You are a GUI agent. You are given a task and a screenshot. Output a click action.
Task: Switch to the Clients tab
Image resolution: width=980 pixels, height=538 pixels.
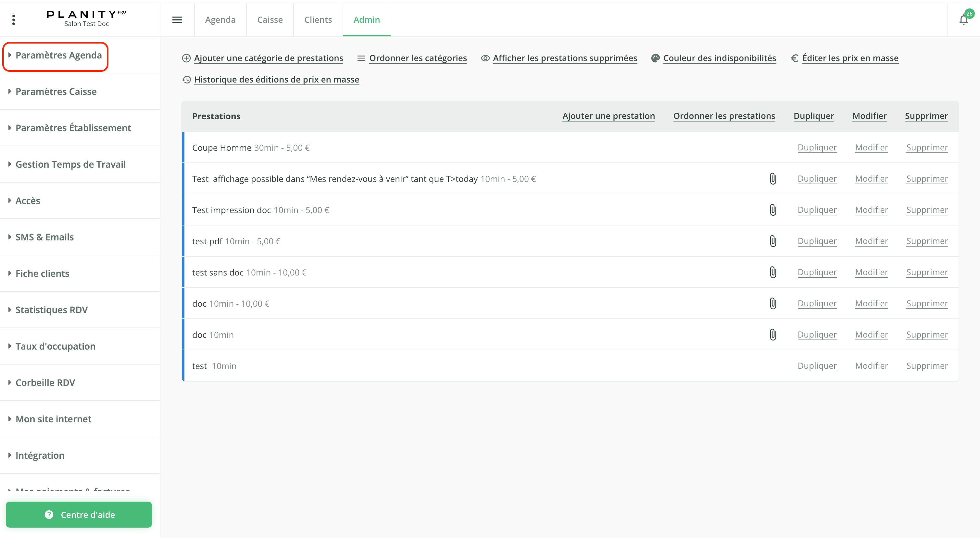point(318,20)
